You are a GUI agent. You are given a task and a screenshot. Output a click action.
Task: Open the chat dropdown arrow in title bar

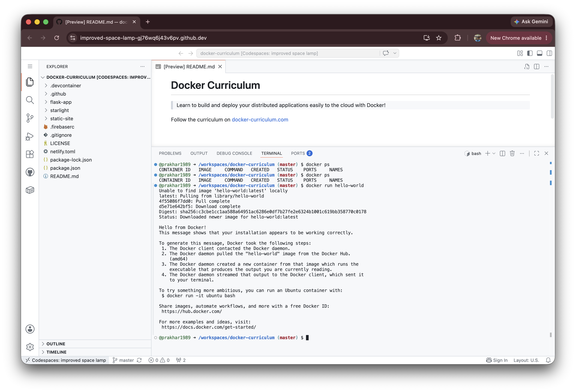tap(394, 53)
